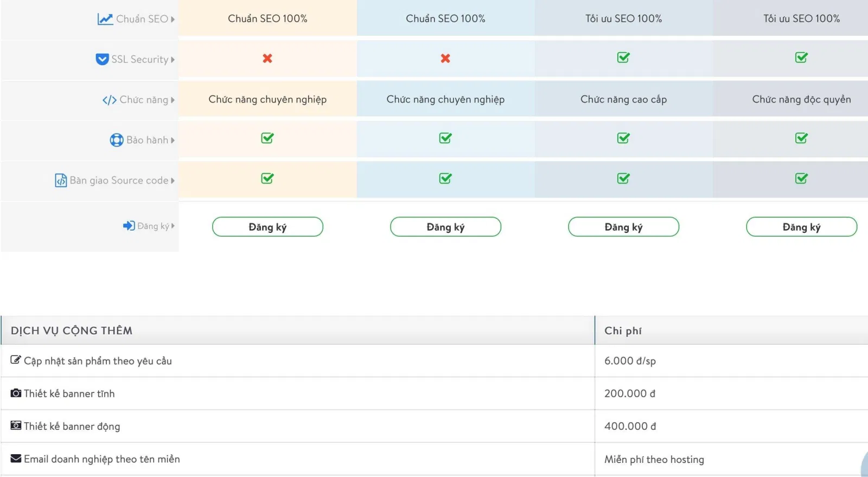Click the envelope icon beside Email doanh nghiệp
The image size is (868, 477).
click(x=16, y=459)
